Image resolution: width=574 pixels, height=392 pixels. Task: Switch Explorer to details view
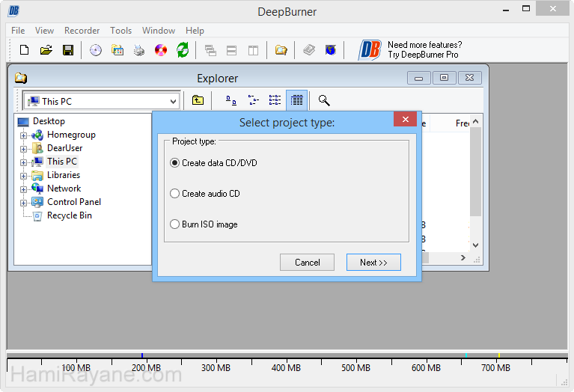coord(296,100)
